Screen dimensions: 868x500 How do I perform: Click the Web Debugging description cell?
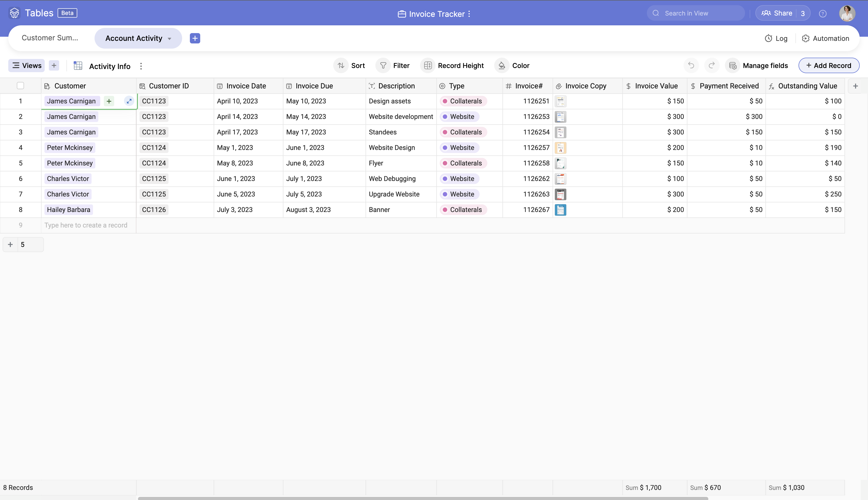(x=401, y=179)
